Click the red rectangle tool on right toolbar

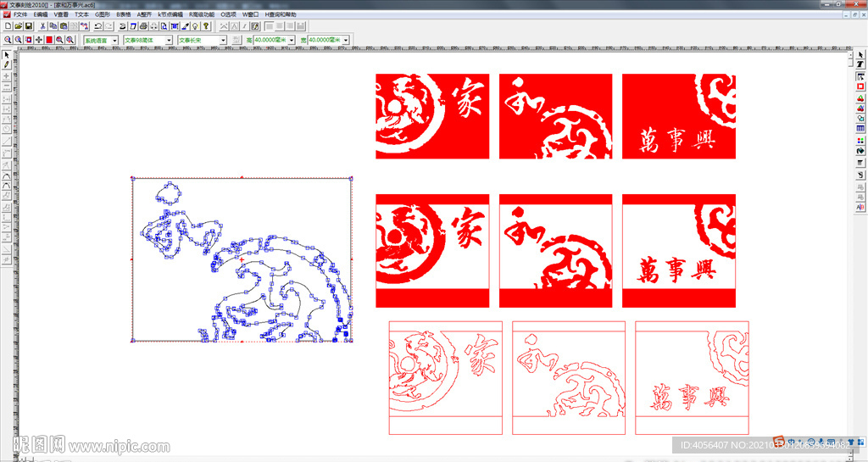[x=860, y=86]
